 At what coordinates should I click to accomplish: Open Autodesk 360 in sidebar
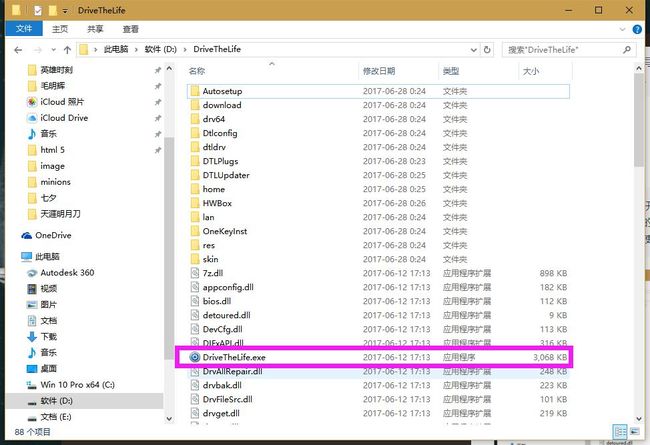[x=61, y=272]
